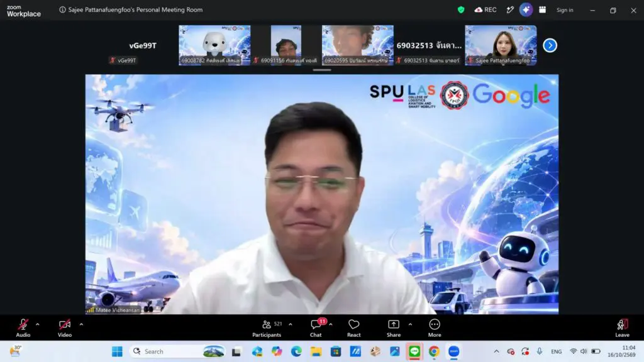
Task: Open the Zoom apps grid icon
Action: [x=543, y=10]
